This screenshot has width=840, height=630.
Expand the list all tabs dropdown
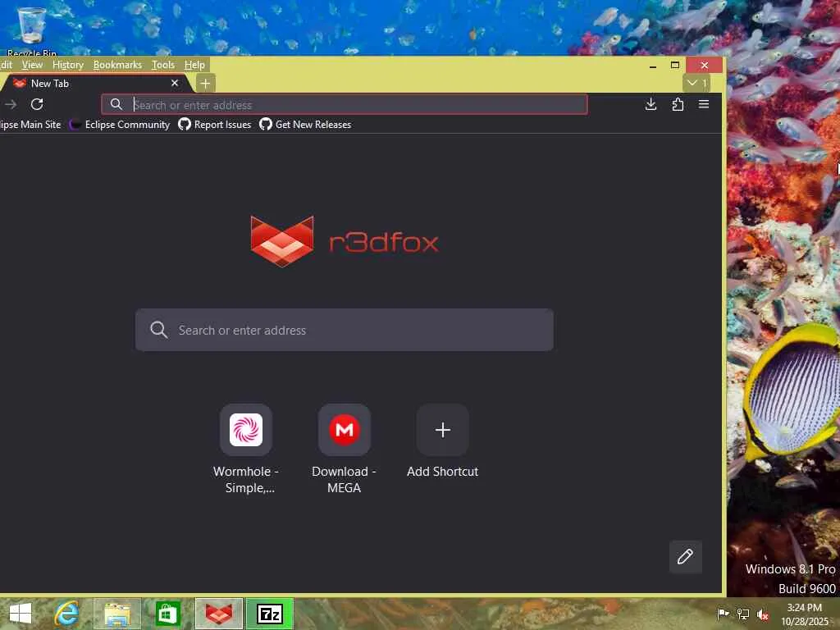696,83
